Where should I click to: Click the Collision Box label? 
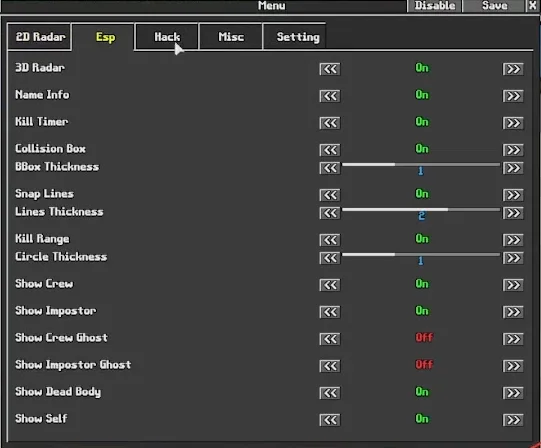50,149
